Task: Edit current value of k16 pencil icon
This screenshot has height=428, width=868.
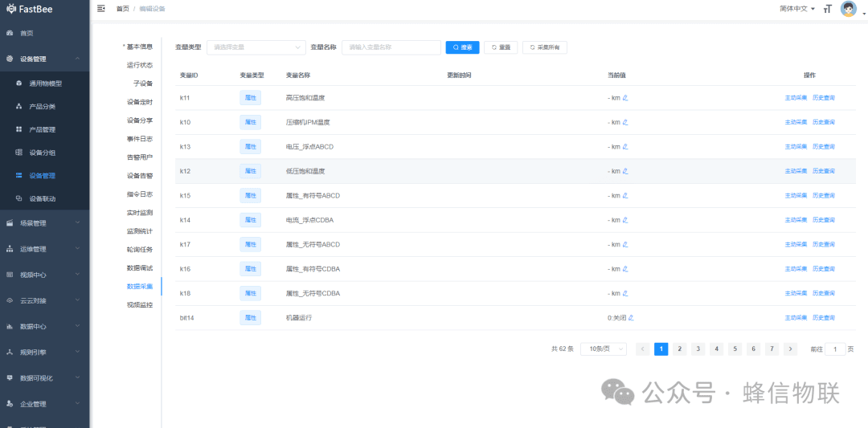Action: pos(625,269)
